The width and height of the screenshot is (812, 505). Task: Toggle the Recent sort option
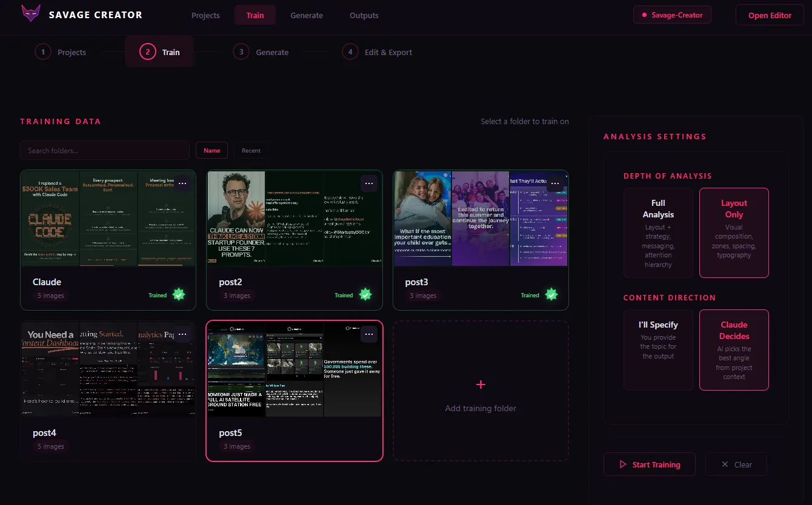(251, 150)
